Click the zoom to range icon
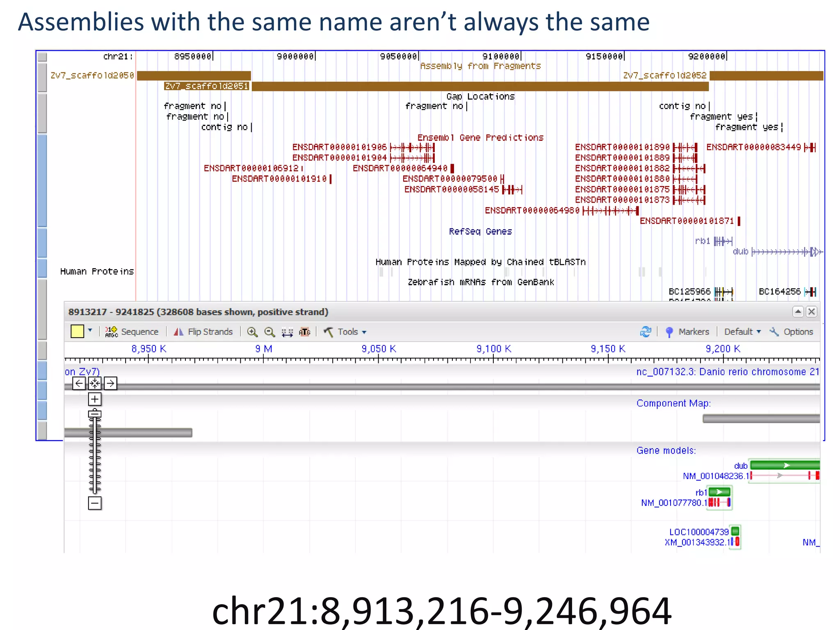 tap(287, 332)
